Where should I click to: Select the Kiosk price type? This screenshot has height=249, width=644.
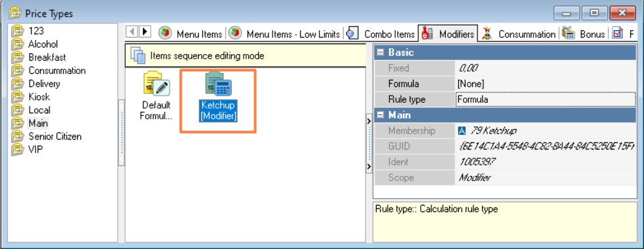39,97
